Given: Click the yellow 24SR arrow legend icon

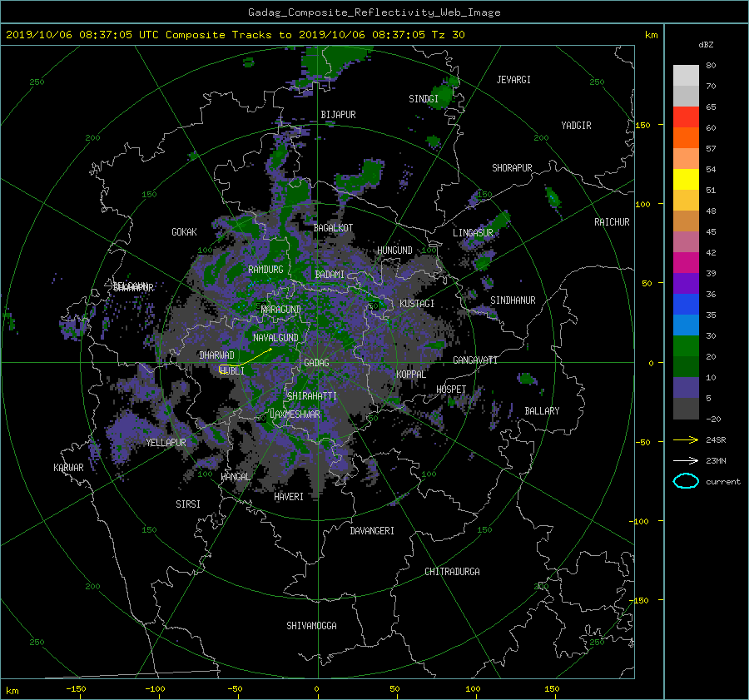Looking at the screenshot, I should pyautogui.click(x=686, y=439).
